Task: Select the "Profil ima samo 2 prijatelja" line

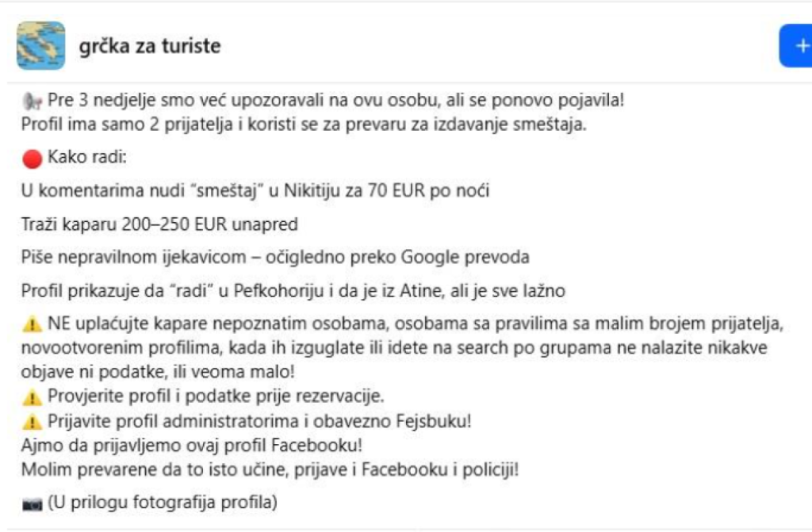Action: click(304, 124)
